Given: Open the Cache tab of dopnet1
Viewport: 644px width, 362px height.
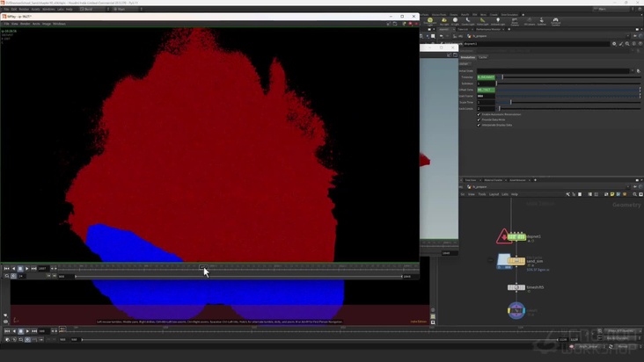Looking at the screenshot, I should click(x=483, y=57).
